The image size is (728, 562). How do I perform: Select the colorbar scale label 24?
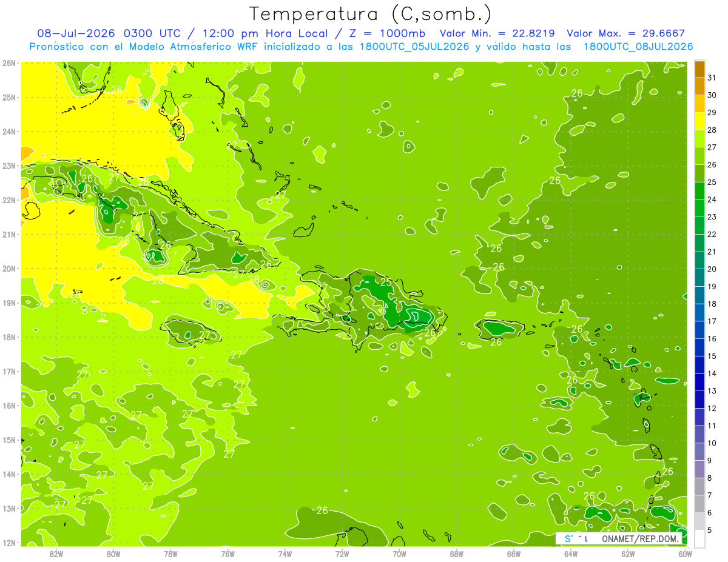(712, 199)
